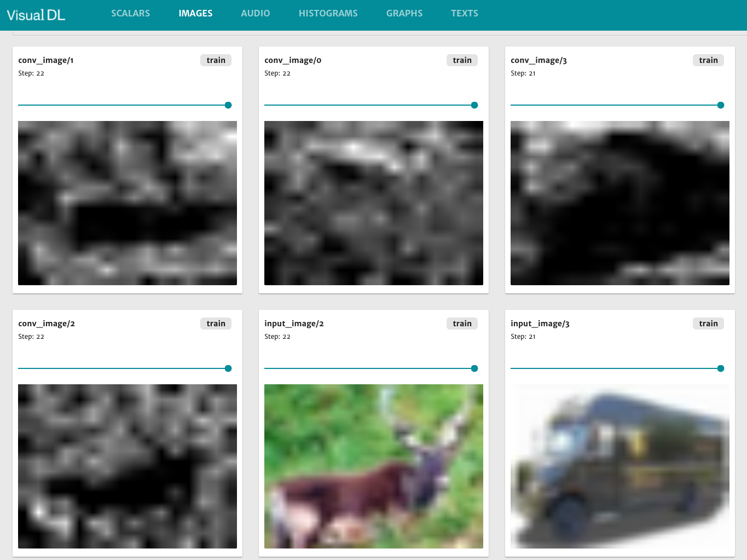Click the truck image under input__image/3
This screenshot has height=560, width=747.
[x=619, y=466]
